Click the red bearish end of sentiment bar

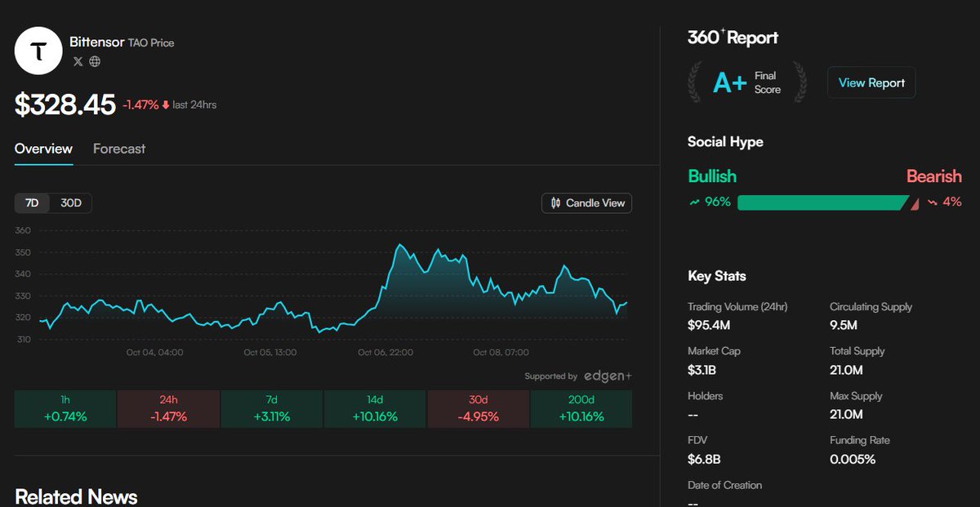pyautogui.click(x=915, y=202)
